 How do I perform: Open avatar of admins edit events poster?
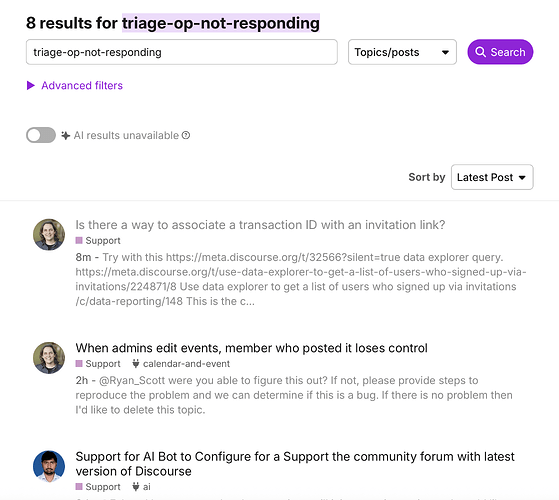pos(49,358)
